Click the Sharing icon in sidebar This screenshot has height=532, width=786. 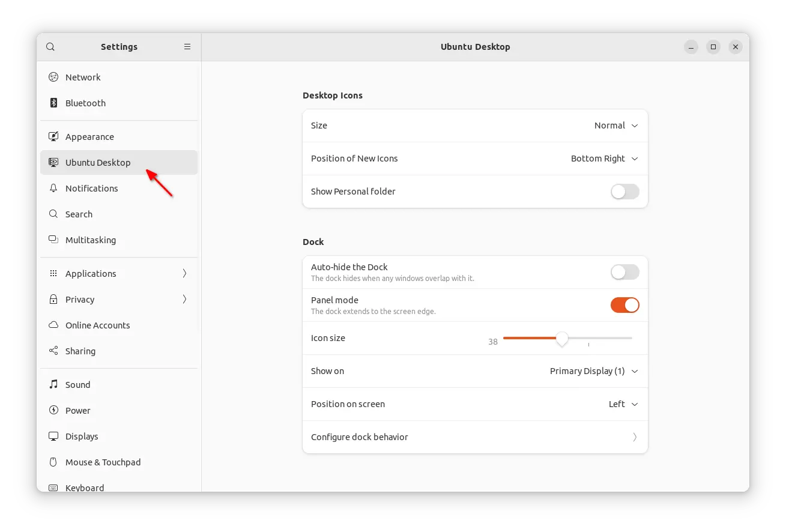pos(53,351)
